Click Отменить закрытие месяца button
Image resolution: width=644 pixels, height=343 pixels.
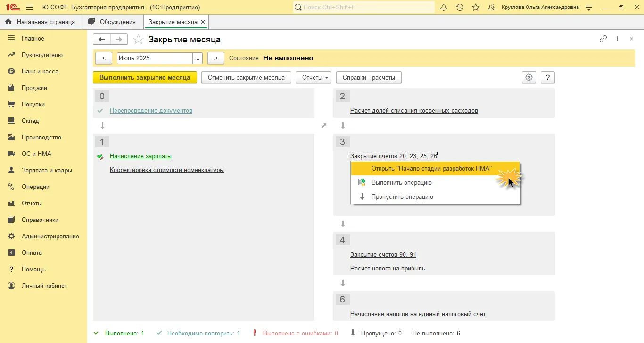(x=246, y=78)
